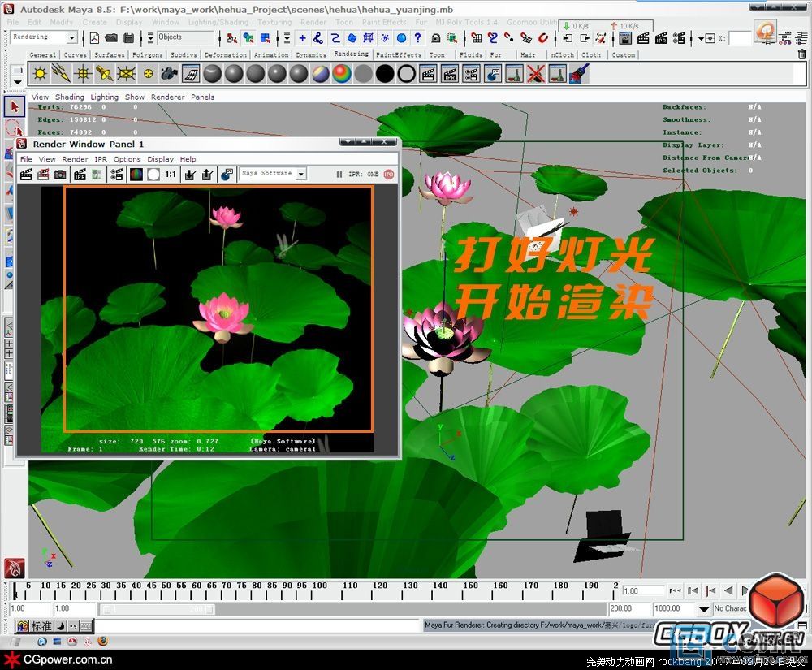Viewport: 812px width, 670px height.
Task: Create an ambient light from the shelf
Action: click(39, 74)
